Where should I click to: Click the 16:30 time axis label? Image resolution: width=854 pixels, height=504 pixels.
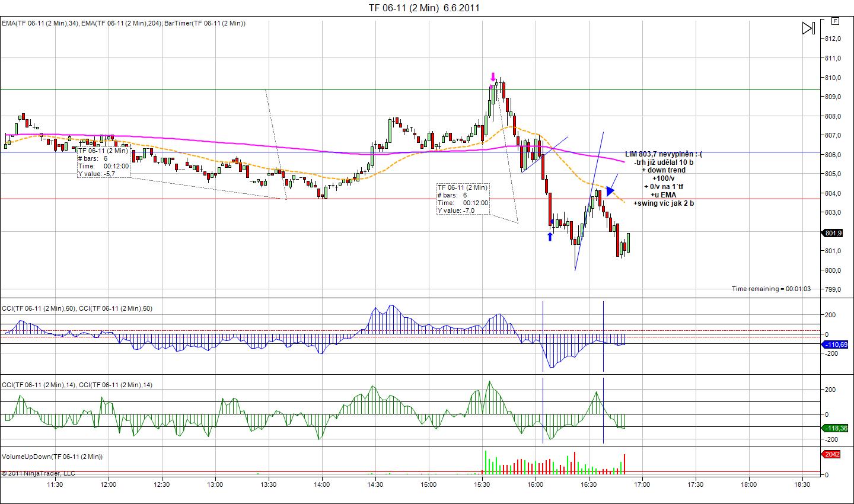589,484
